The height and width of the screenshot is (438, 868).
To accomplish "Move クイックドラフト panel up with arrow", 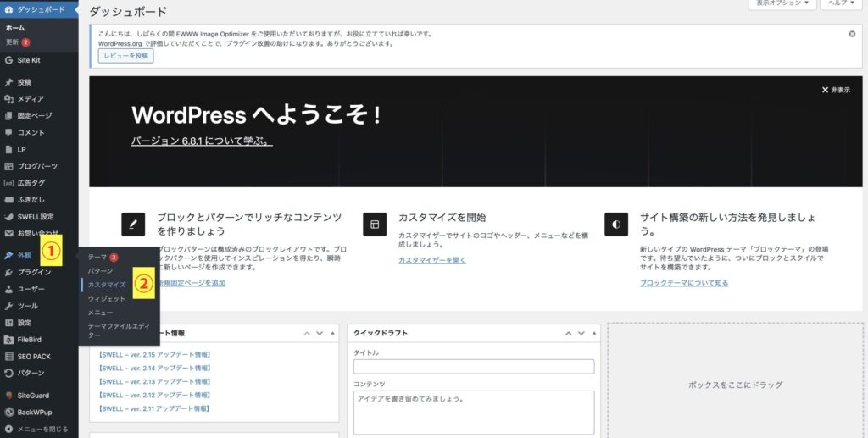I will click(569, 334).
